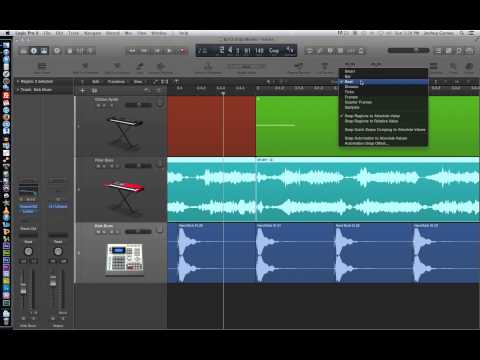Expand the Region inspector disclosure triangle
480x360 pixels.
pyautogui.click(x=18, y=81)
